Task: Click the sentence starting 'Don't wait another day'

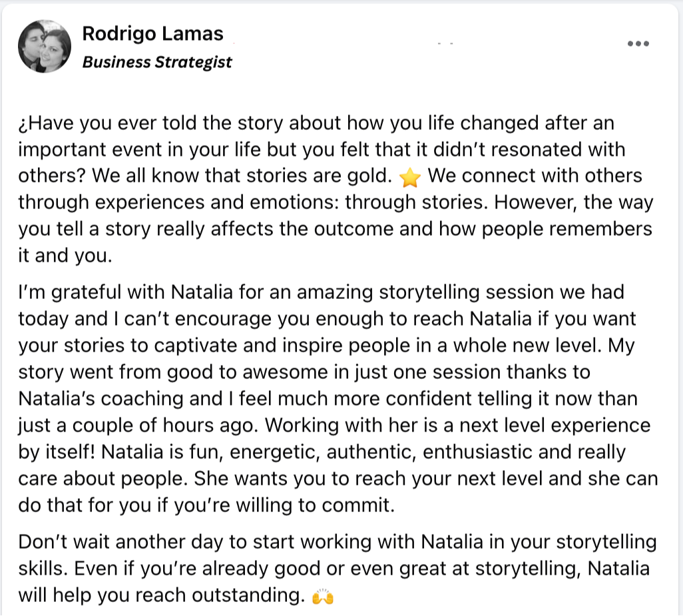Action: pos(337,555)
